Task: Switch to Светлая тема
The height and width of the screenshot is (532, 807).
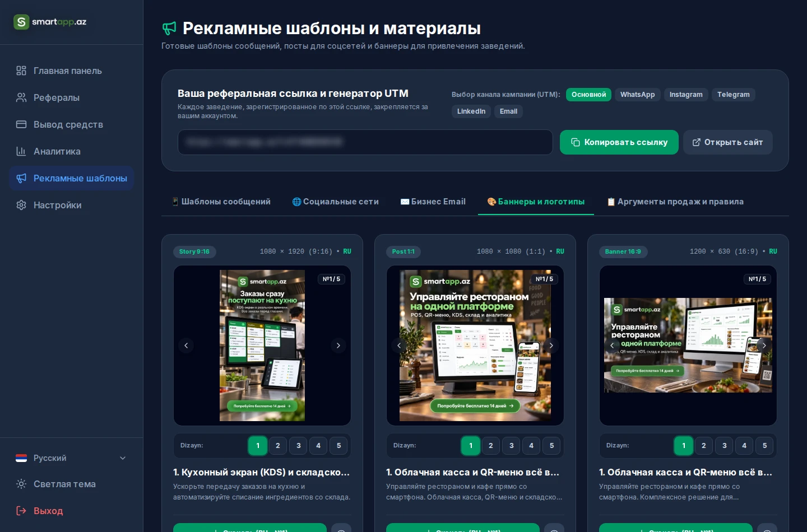Action: (72, 484)
